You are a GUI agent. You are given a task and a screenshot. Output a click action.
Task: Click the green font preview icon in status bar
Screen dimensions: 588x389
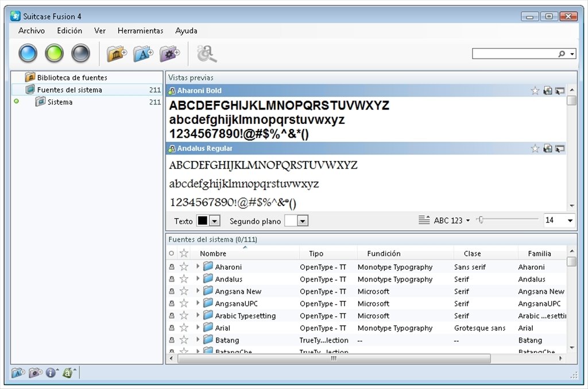tap(68, 373)
